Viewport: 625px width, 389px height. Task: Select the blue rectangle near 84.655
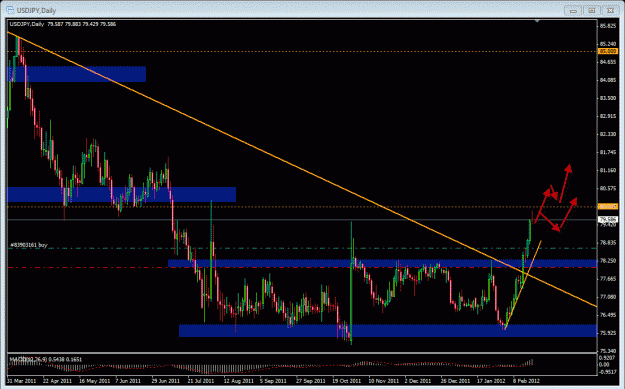77,74
